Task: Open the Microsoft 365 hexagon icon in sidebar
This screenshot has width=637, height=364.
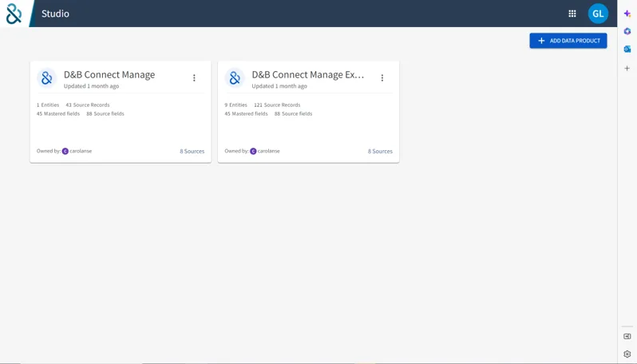Action: point(627,31)
